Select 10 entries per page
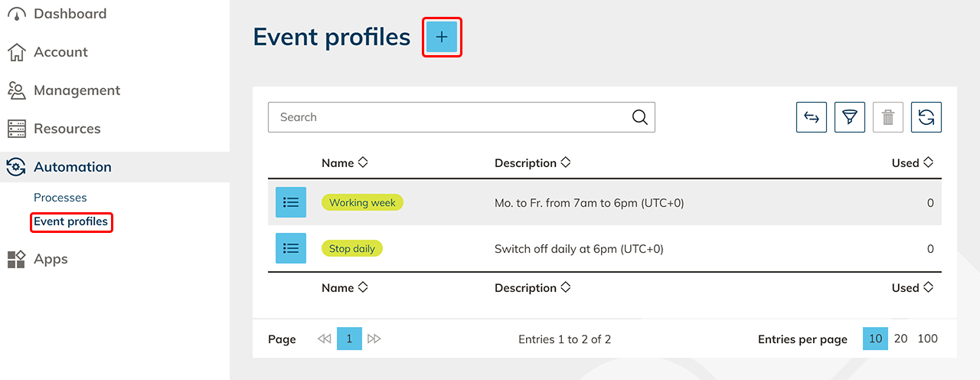This screenshot has height=380, width=980. (x=875, y=339)
